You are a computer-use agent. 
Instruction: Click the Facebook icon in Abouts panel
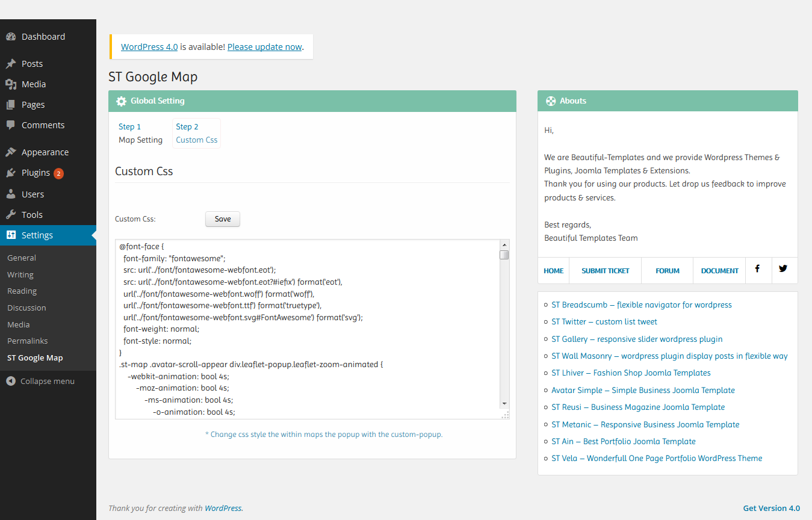click(x=757, y=268)
